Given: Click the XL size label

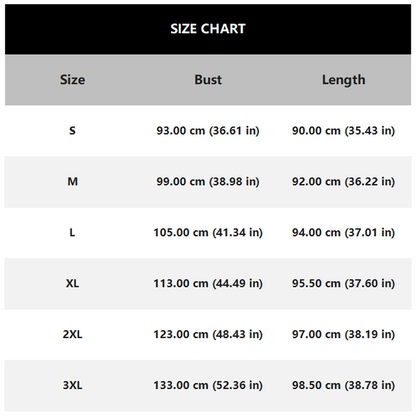Looking at the screenshot, I should tap(72, 283).
